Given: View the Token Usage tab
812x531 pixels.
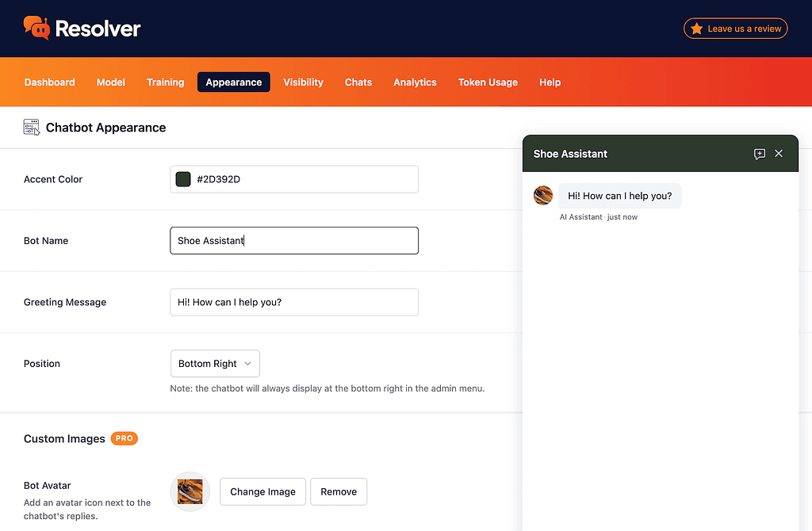Looking at the screenshot, I should point(488,82).
